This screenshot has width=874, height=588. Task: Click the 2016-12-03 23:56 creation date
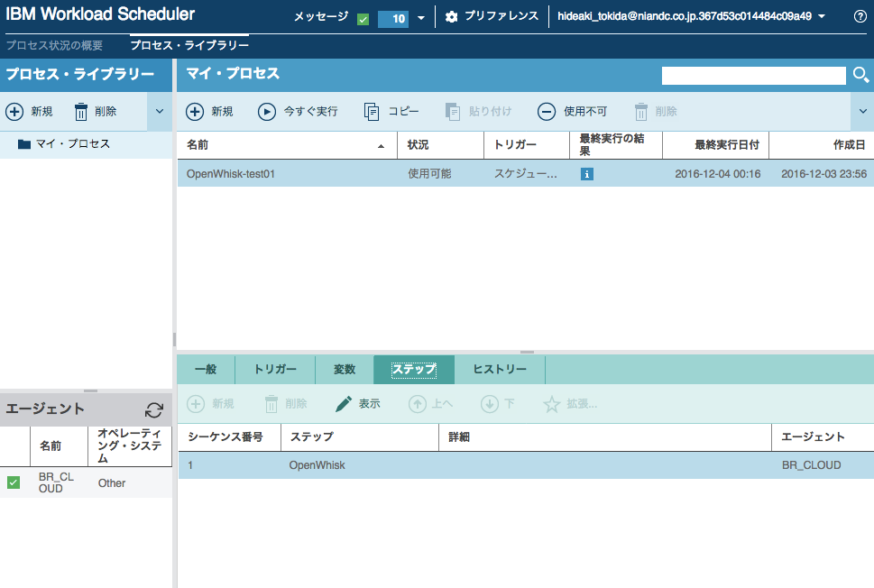pos(823,174)
